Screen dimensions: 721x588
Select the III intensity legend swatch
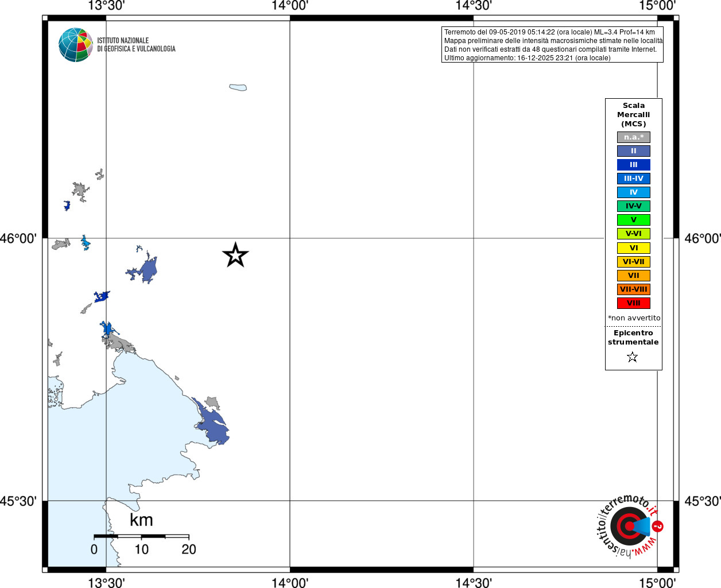coord(634,165)
